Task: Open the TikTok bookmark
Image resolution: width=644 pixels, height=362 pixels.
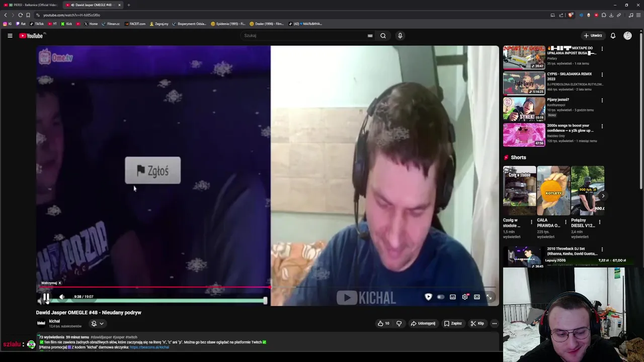Action: (37, 24)
